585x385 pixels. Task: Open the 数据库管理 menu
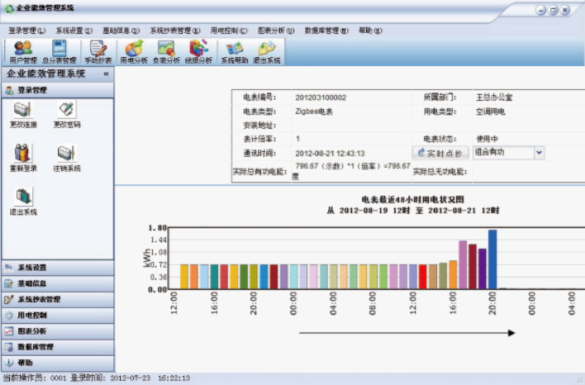326,31
